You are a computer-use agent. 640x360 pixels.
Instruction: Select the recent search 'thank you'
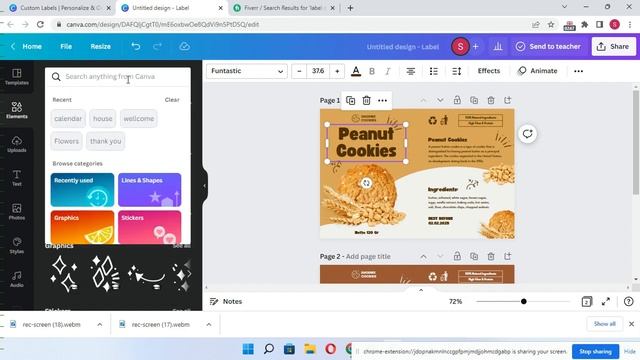click(105, 141)
